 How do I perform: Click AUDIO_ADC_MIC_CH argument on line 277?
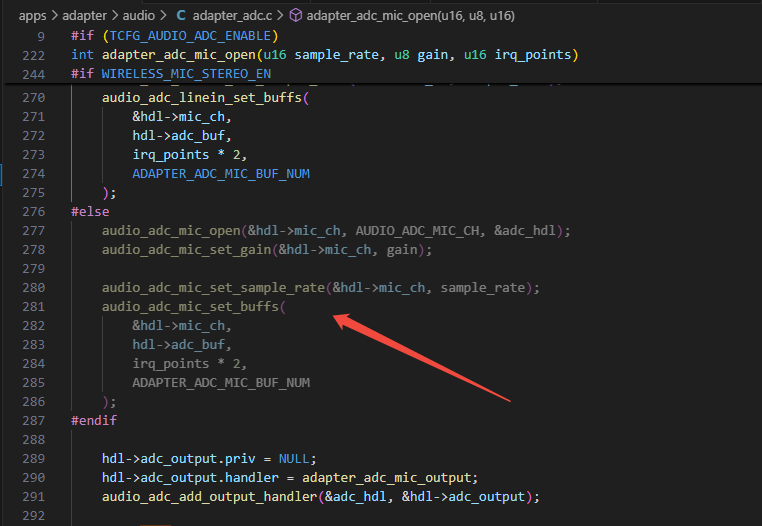coord(417,231)
